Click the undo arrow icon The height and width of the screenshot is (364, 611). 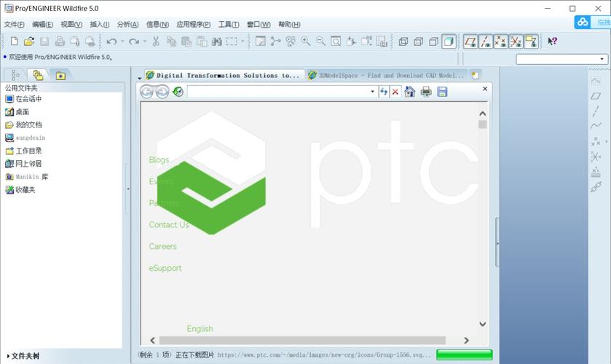(x=111, y=41)
